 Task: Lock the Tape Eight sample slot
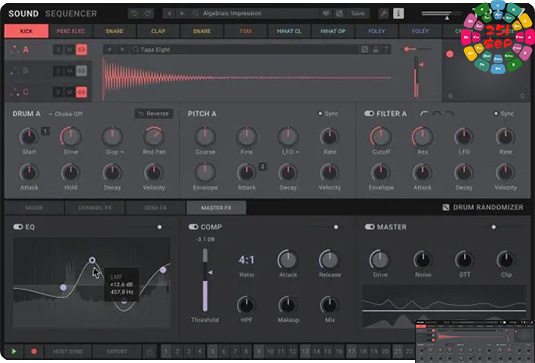pyautogui.click(x=375, y=49)
